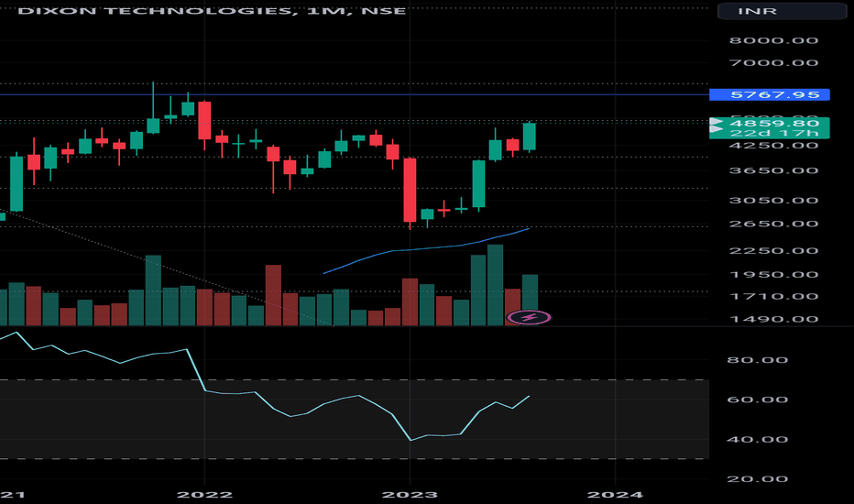Click the 1950.00 price axis label

pos(773,275)
